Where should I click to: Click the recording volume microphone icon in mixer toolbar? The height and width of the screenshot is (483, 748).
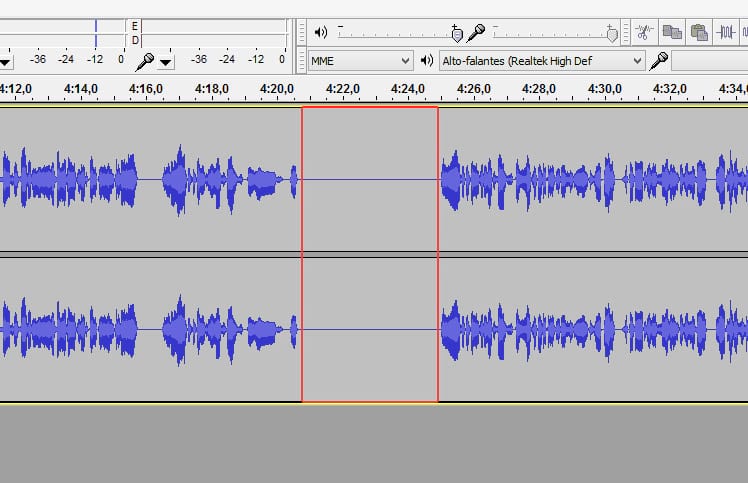point(476,32)
